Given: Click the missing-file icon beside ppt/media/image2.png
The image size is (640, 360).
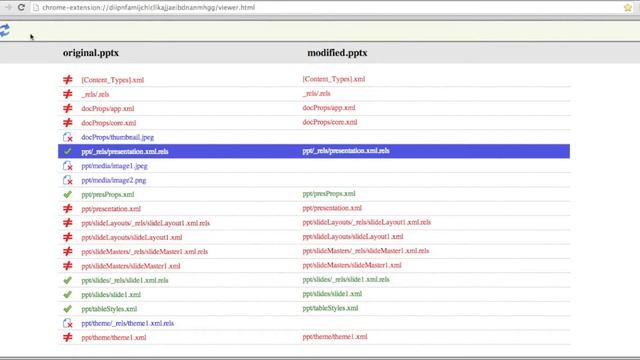Looking at the screenshot, I should click(x=68, y=180).
